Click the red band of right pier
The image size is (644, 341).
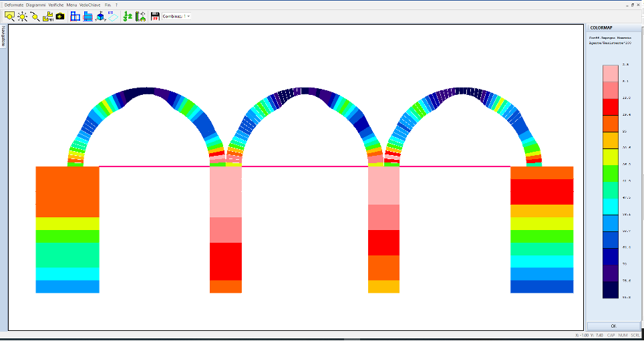coord(542,192)
